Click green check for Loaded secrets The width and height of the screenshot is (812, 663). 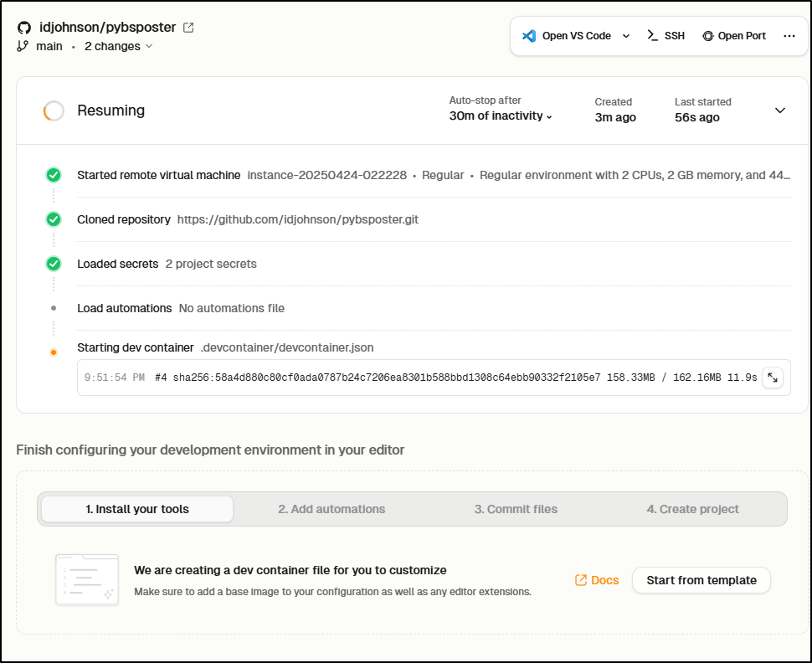point(54,264)
